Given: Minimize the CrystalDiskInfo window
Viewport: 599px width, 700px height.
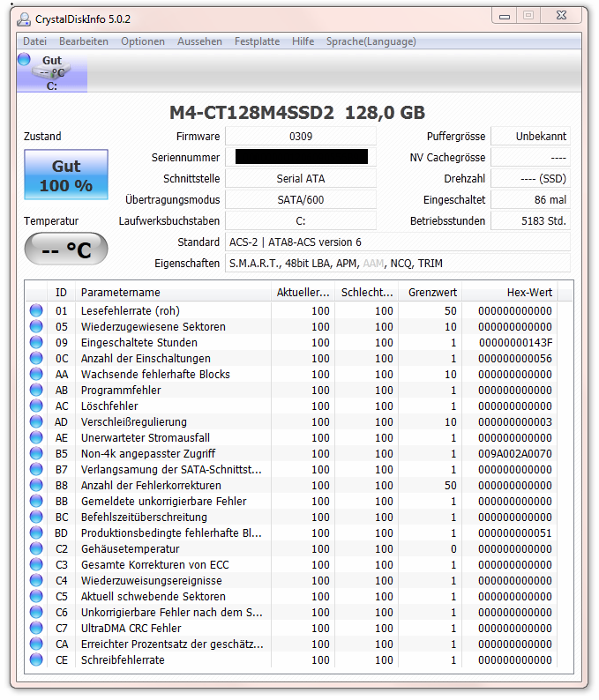Looking at the screenshot, I should pos(505,16).
